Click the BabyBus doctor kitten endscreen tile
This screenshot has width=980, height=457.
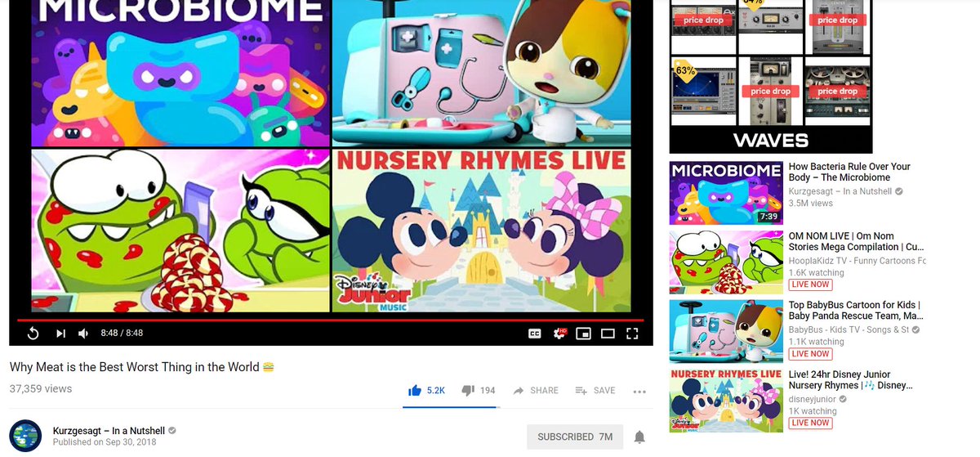pyautogui.click(x=483, y=74)
